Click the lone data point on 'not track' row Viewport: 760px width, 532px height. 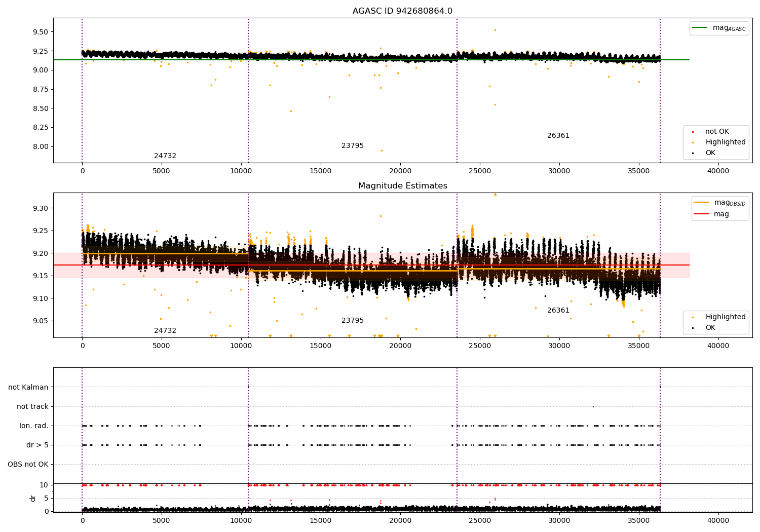pyautogui.click(x=593, y=406)
